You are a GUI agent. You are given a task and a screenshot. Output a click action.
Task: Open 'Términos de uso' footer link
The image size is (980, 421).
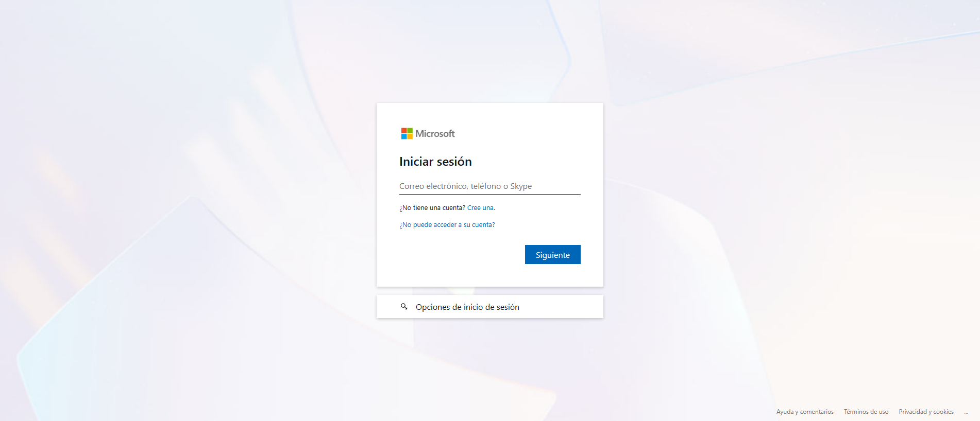[x=866, y=412]
